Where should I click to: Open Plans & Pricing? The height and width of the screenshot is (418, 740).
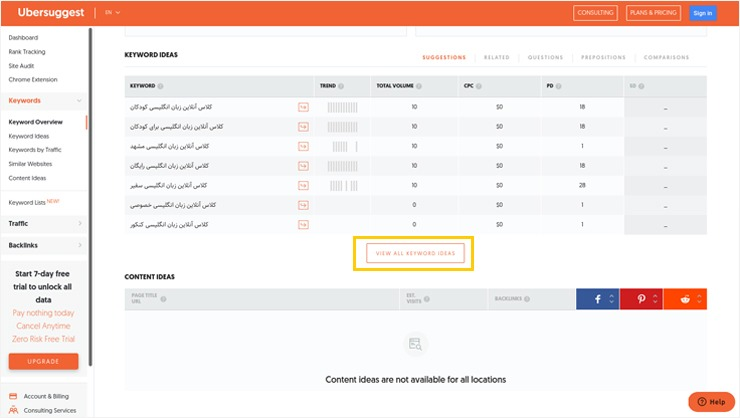[x=653, y=13]
